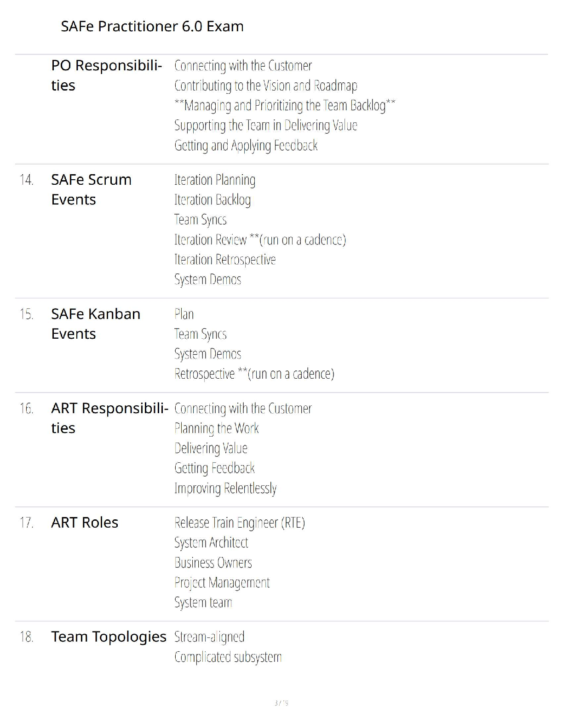563x728 pixels.
Task: Click the page number at page bottom
Action: [x=281, y=703]
